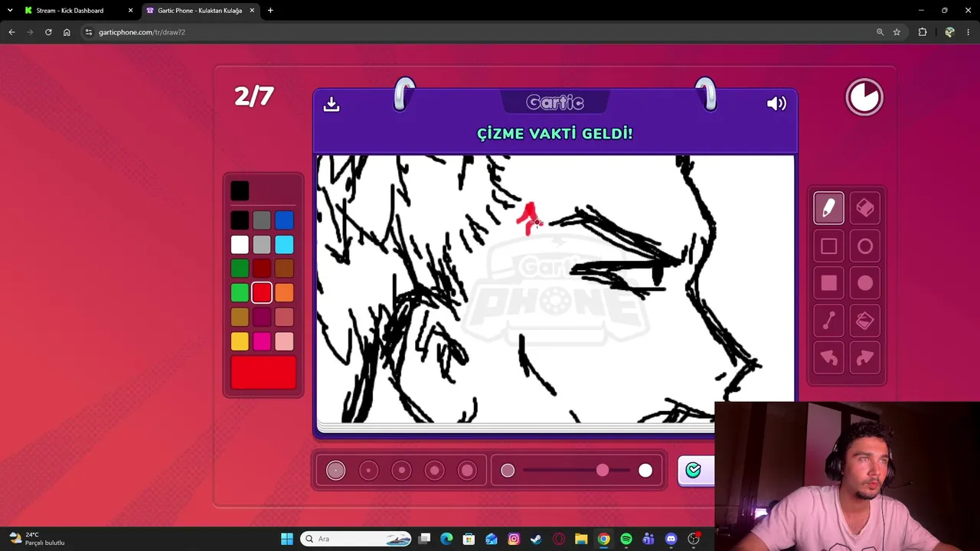Screen dimensions: 980x551
Task: Choose the hollow rectangle shape tool
Action: tap(828, 246)
